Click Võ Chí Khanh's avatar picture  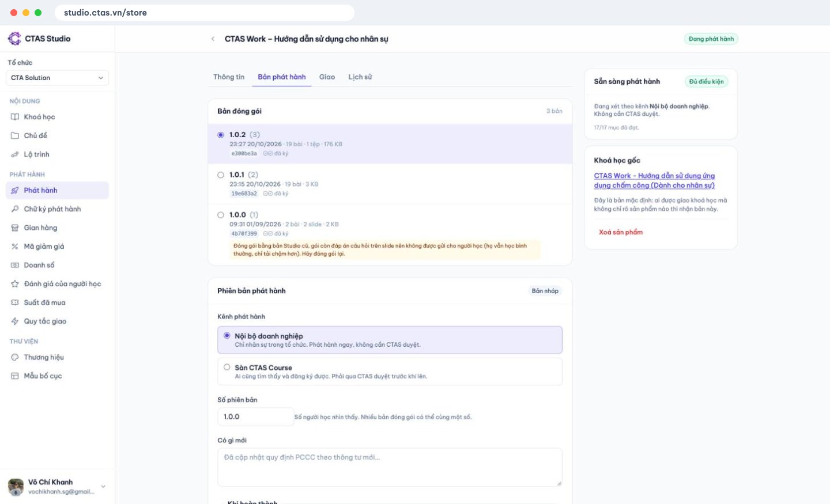pos(16,487)
